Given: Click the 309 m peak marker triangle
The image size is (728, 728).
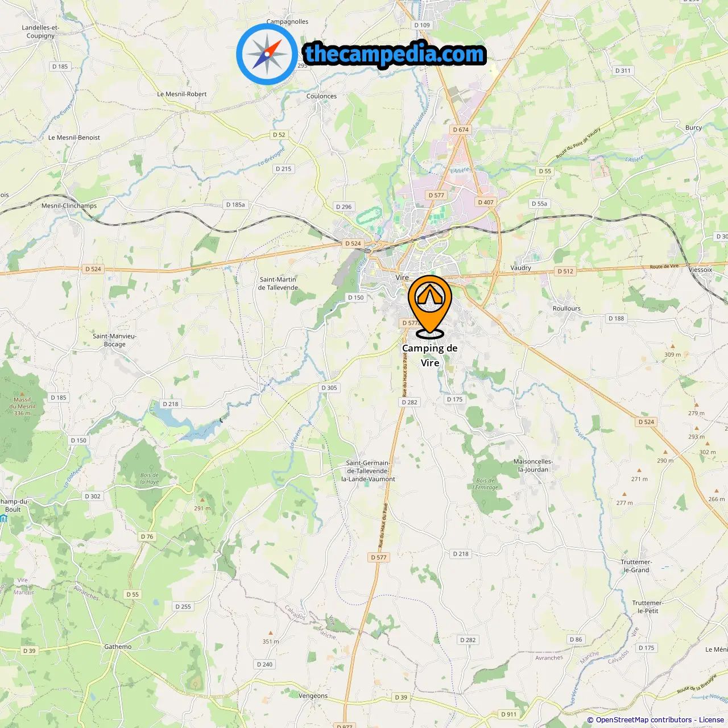Looking at the screenshot, I should point(673,346).
